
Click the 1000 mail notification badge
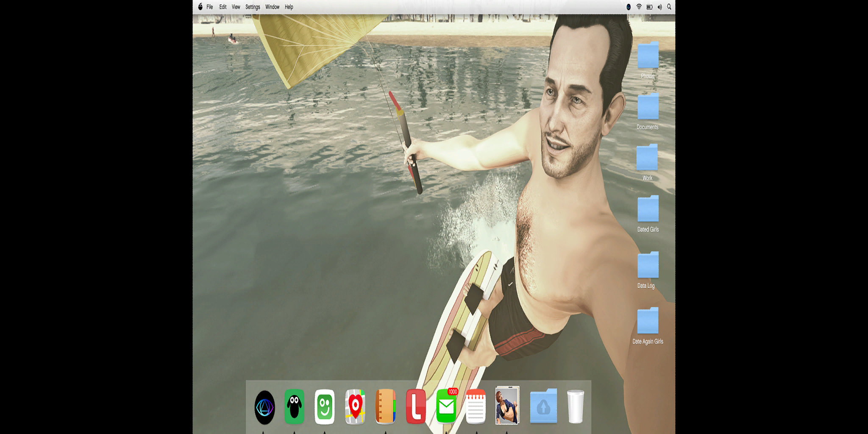[x=453, y=392]
